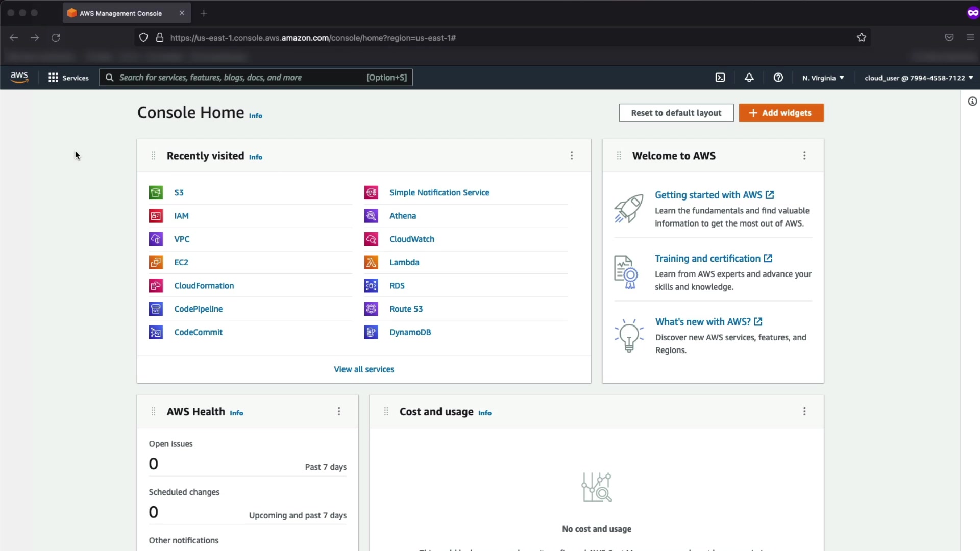
Task: Click the AWS logo home icon
Action: (19, 77)
